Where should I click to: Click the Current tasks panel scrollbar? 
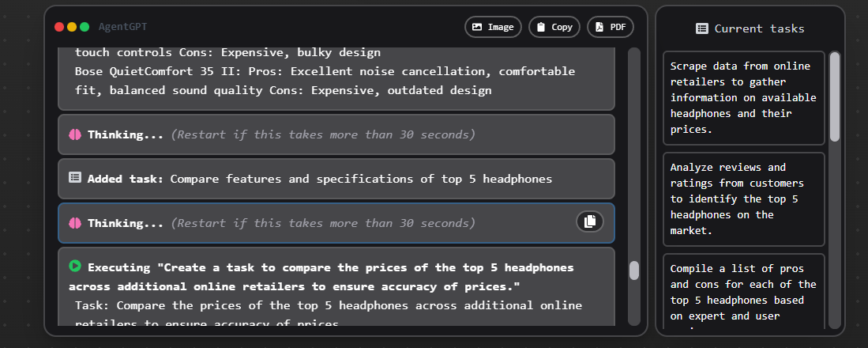834,97
